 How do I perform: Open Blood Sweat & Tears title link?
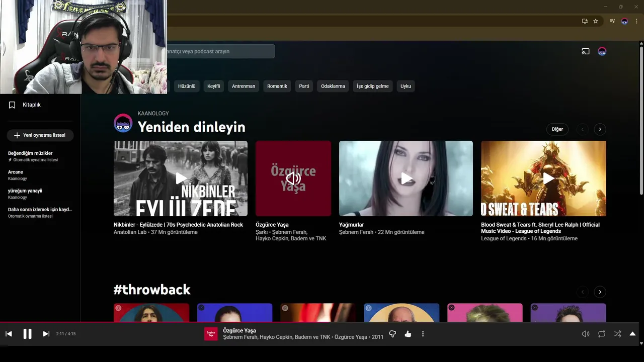[x=540, y=228]
